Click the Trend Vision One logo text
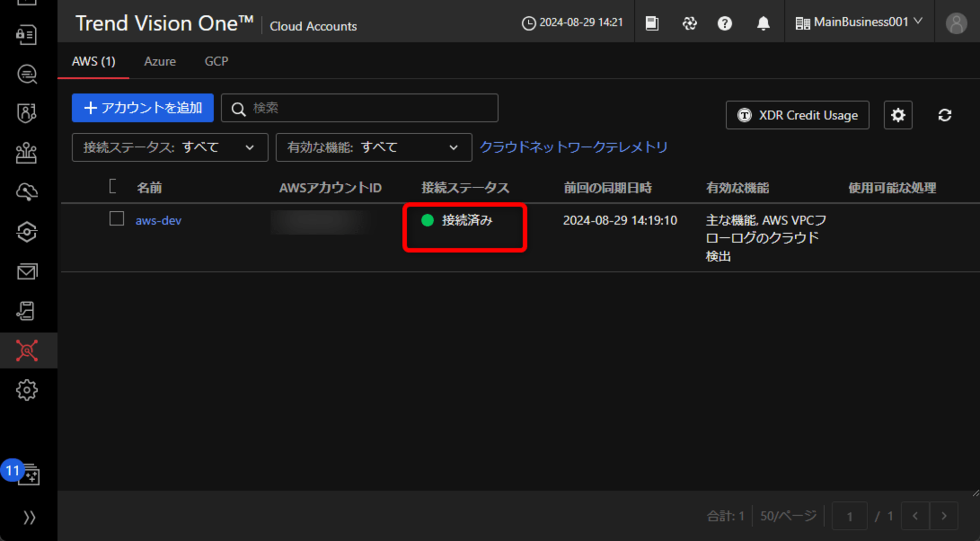This screenshot has height=541, width=980. 164,24
